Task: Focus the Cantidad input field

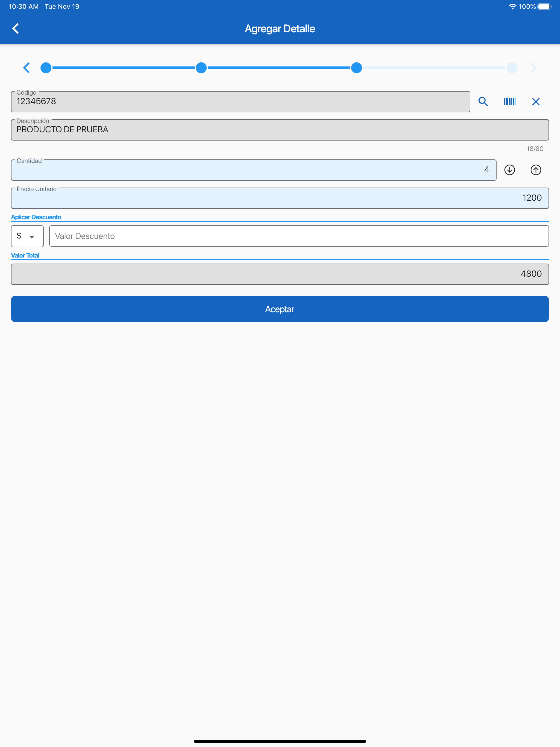Action: pyautogui.click(x=254, y=170)
